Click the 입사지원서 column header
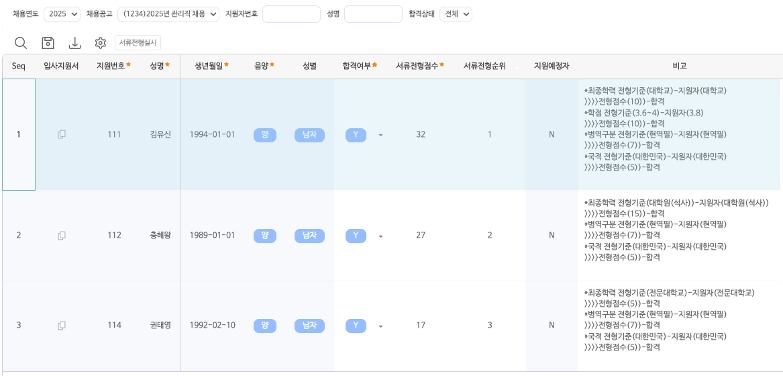Image resolution: width=783 pixels, height=376 pixels. point(61,66)
